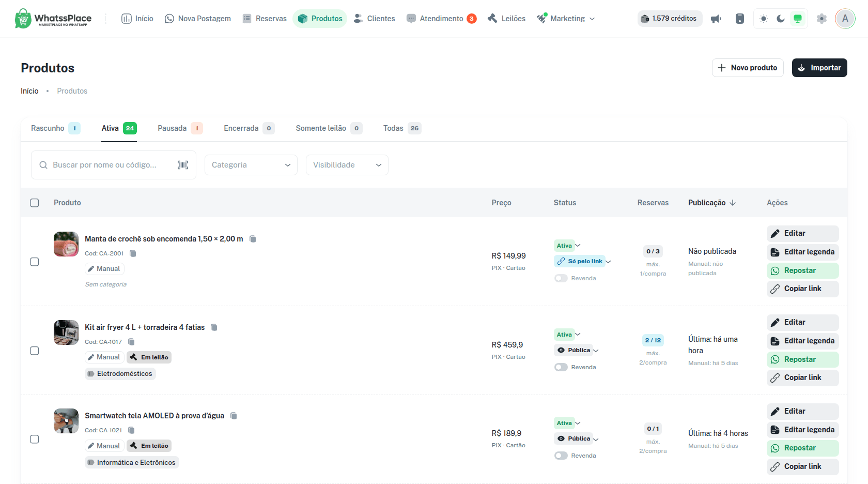Switch to light theme sun icon
The image size is (868, 484).
(764, 19)
